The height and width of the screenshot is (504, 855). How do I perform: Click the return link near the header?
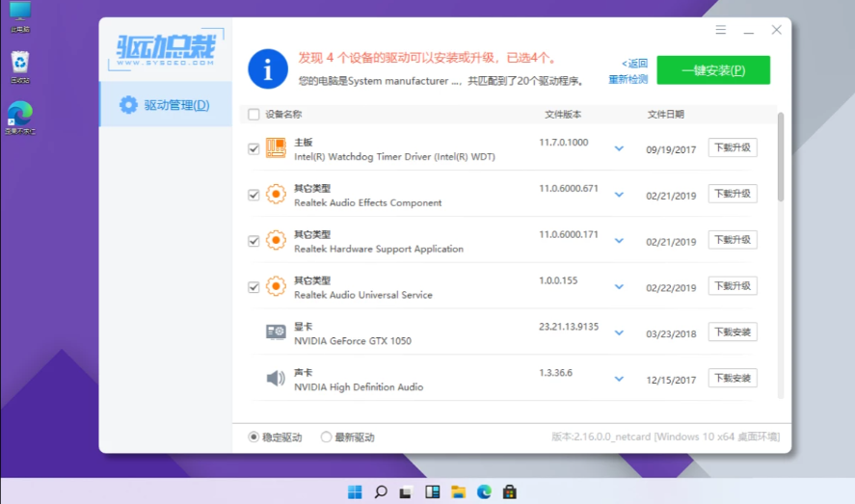[634, 64]
